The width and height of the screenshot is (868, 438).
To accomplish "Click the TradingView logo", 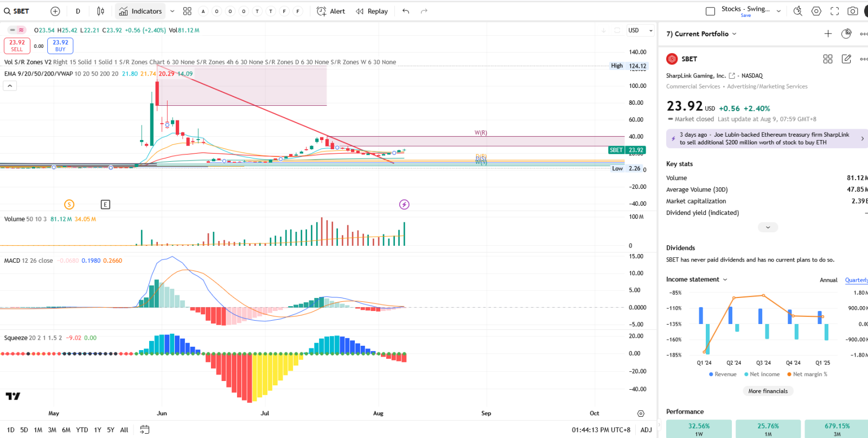I will point(13,396).
